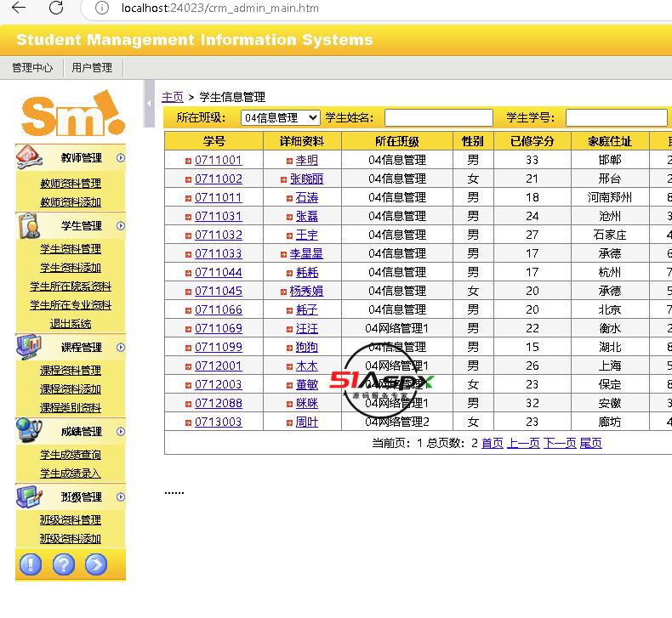Open 学生所在专业资料 link

coord(71,305)
